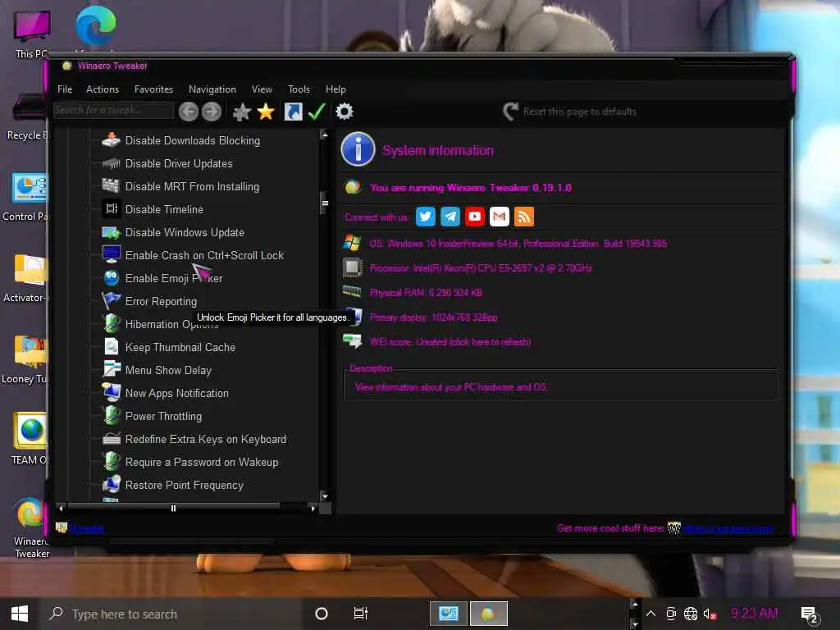The image size is (840, 630).
Task: Click the taskbar search box
Action: (171, 614)
